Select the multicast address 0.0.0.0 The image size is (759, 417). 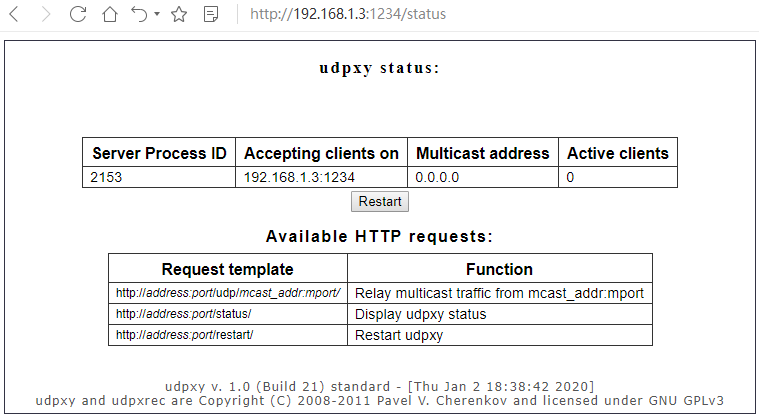[437, 177]
